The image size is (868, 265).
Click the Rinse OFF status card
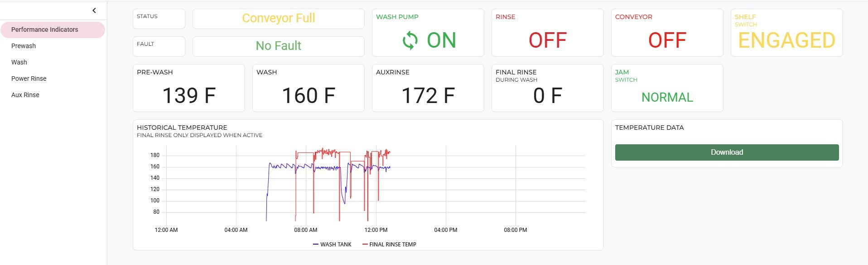click(547, 33)
